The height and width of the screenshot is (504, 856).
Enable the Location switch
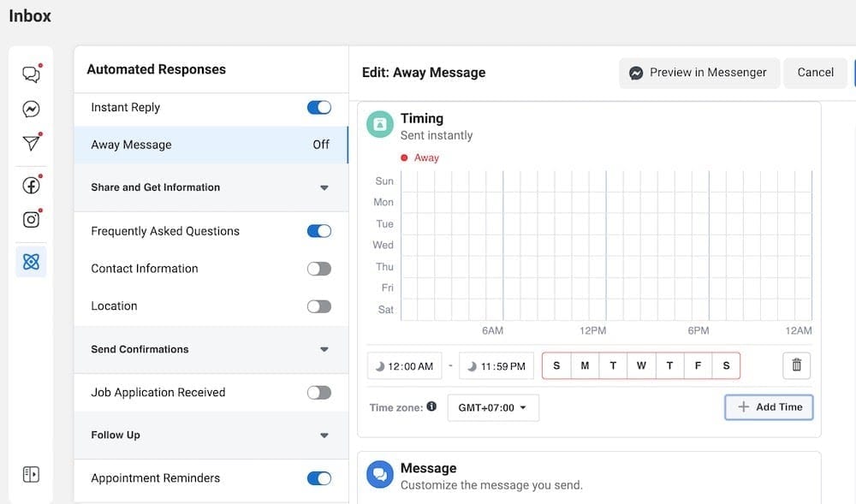(319, 306)
